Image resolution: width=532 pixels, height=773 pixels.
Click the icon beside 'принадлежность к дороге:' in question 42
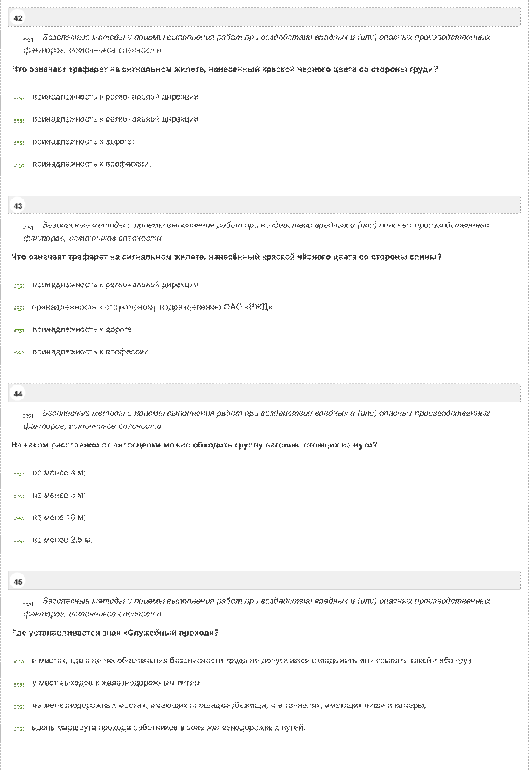coord(19,143)
